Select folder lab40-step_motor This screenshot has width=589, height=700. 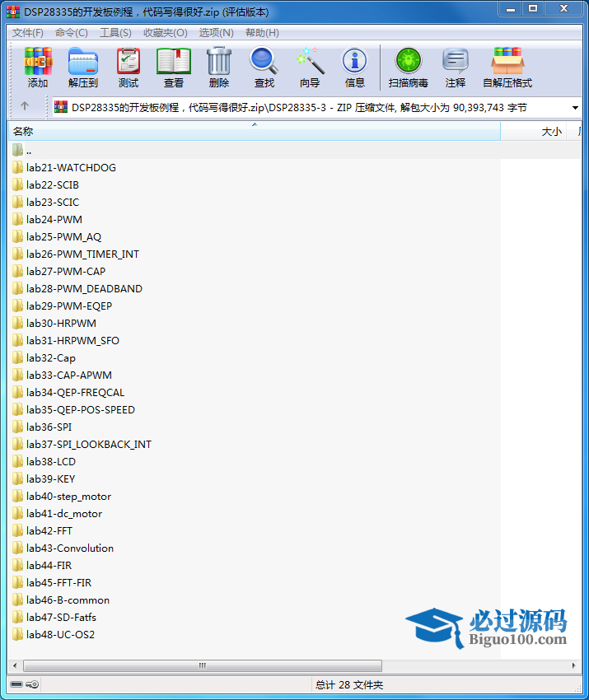pos(62,497)
